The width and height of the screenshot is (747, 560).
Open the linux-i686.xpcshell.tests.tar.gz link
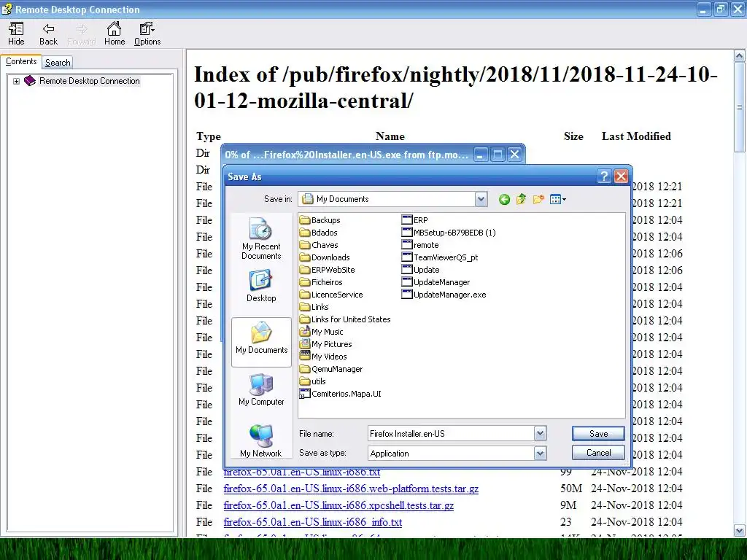[x=338, y=505]
